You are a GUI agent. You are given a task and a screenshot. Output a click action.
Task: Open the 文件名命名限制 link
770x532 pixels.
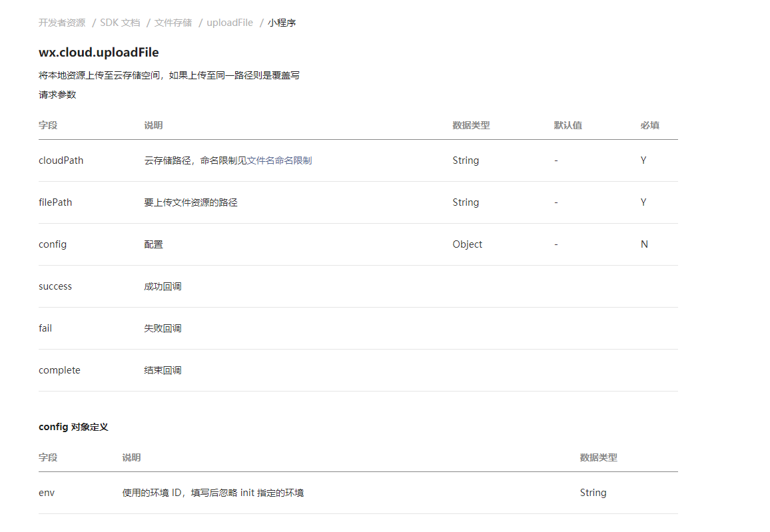(x=279, y=160)
